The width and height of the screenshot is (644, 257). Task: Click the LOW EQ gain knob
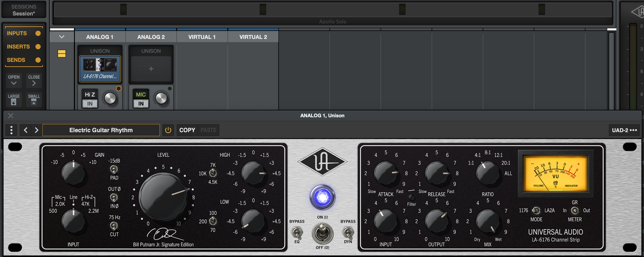(x=254, y=221)
